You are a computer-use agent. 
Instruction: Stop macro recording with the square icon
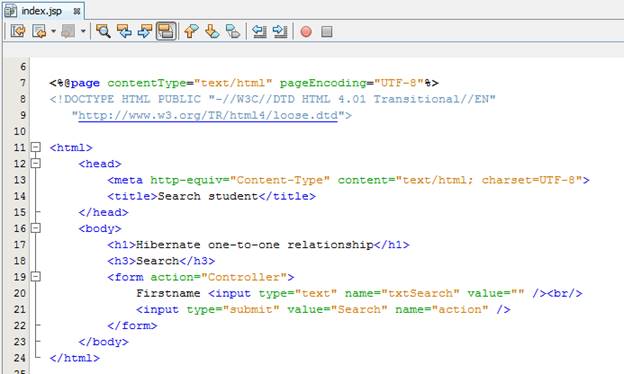pos(327,31)
